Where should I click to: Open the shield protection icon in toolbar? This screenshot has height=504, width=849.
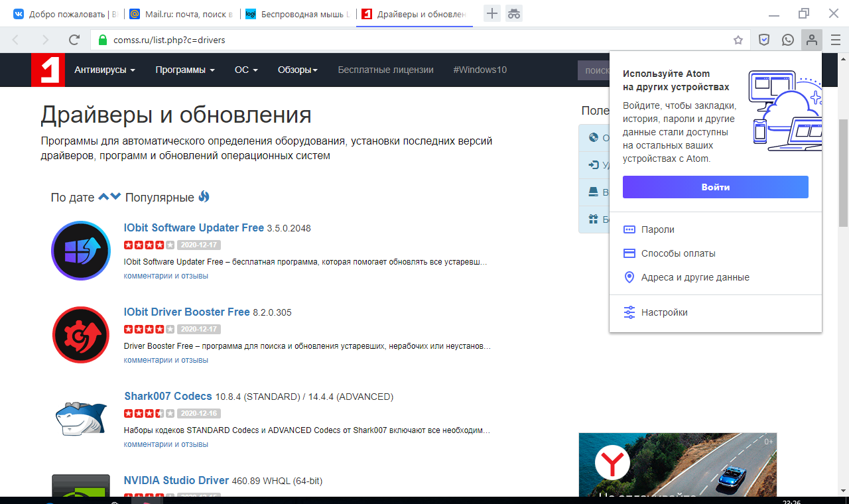click(764, 40)
